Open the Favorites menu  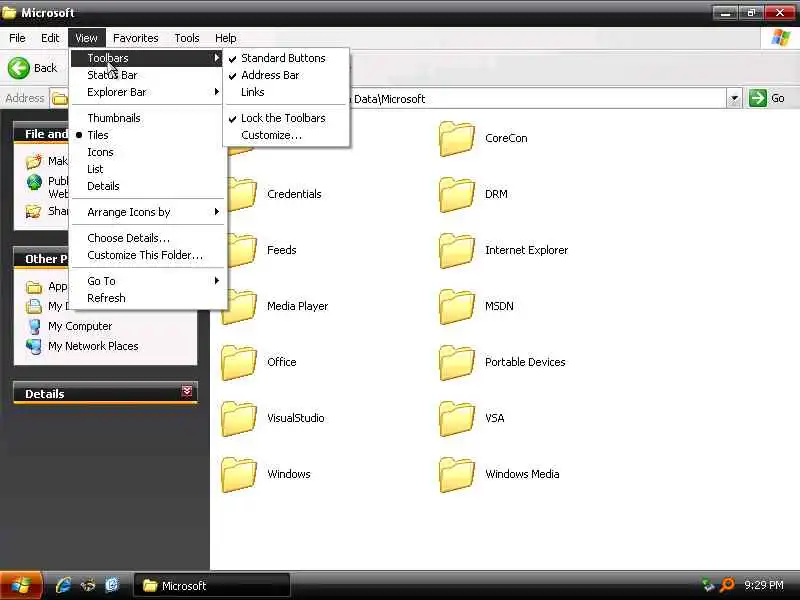(136, 38)
